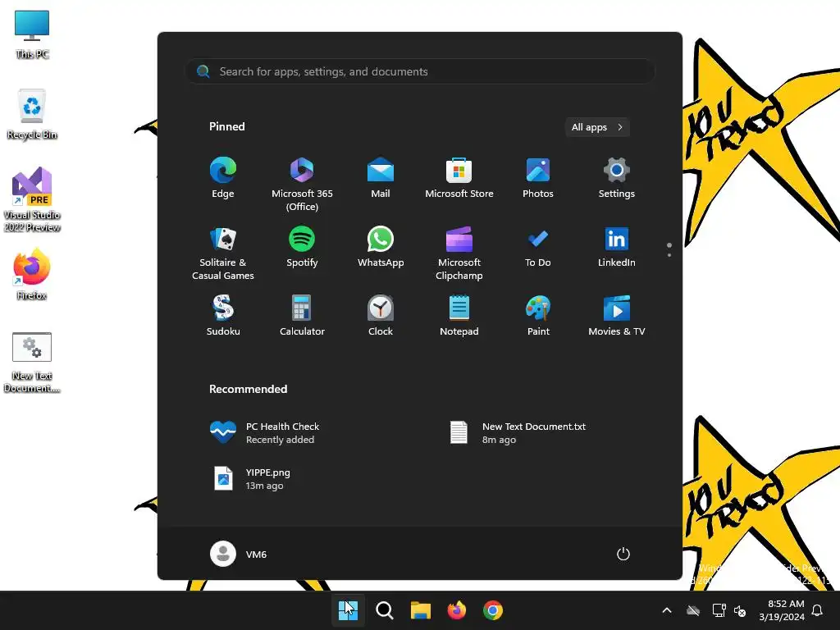Open Spotify

click(302, 248)
